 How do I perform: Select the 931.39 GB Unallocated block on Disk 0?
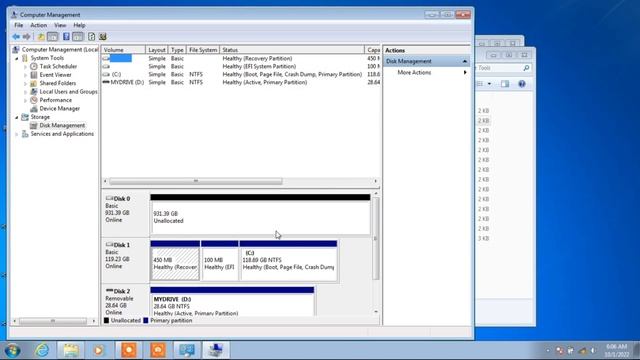coord(260,215)
